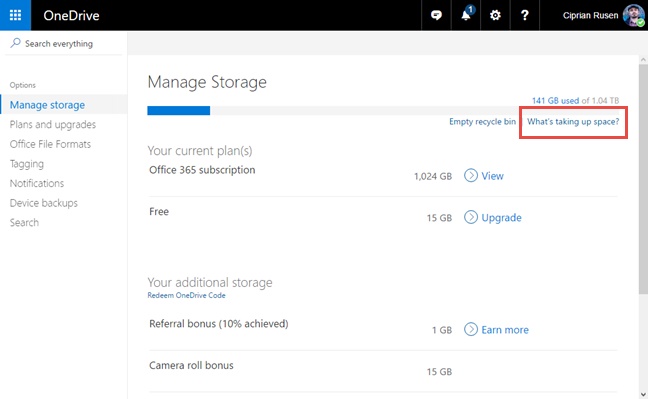Viewport: 648px width, 399px height.
Task: Click Upgrade for the Free plan
Action: tap(501, 217)
